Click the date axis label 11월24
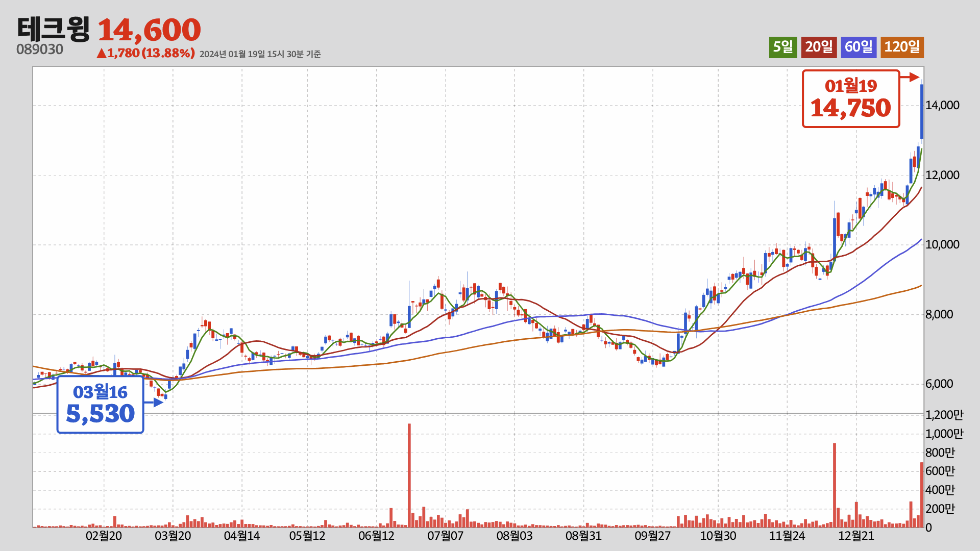 787,536
